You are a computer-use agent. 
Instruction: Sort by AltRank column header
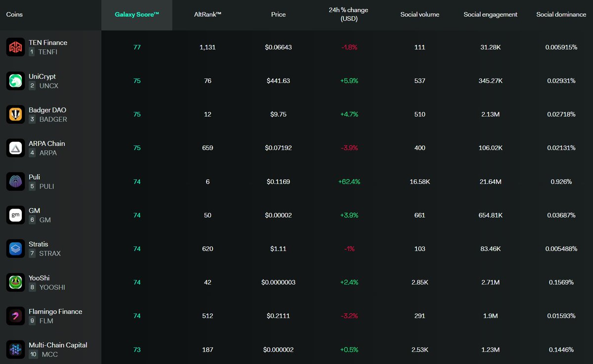(x=208, y=15)
